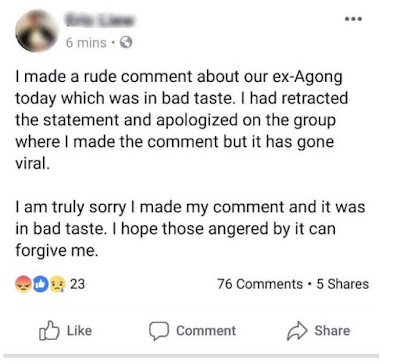Click the blue thumbs-up reaction icon
Screen dimensions: 400x364
tap(41, 284)
